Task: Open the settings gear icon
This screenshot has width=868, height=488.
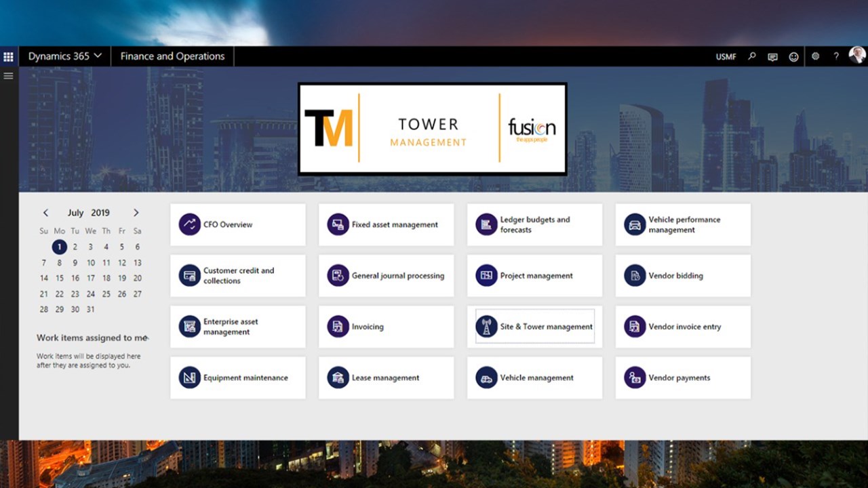Action: (x=816, y=57)
